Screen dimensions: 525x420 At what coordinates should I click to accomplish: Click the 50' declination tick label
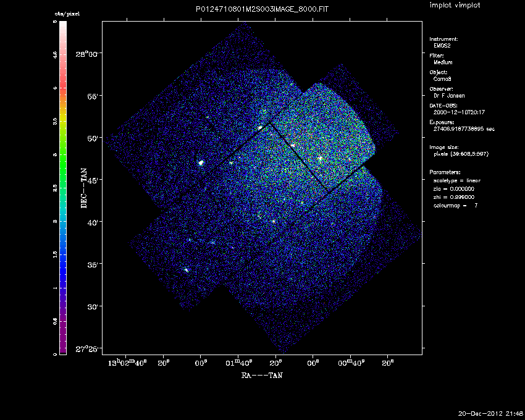coord(94,138)
